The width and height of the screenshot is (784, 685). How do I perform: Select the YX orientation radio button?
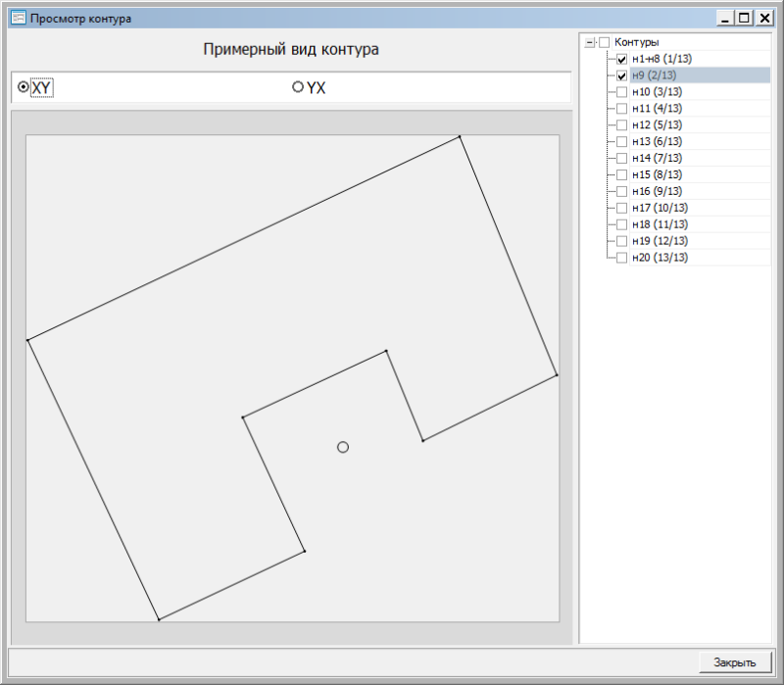pyautogui.click(x=298, y=87)
